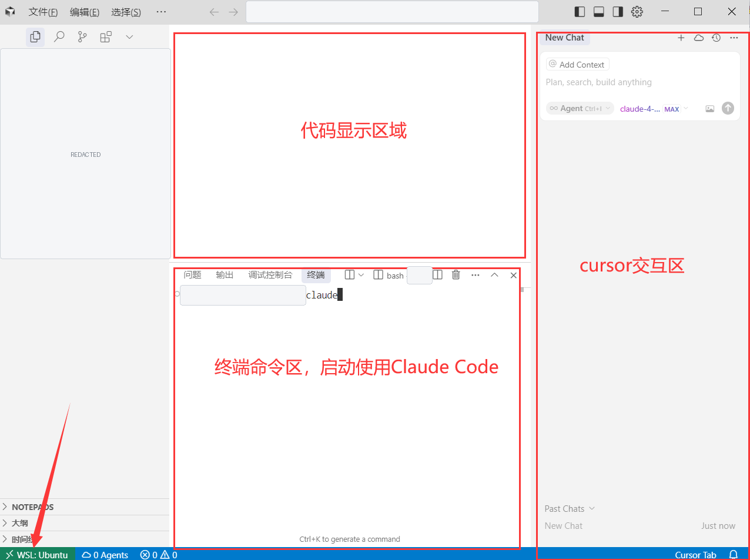Go forward with the right arrow
This screenshot has width=750, height=560.
pyautogui.click(x=233, y=12)
